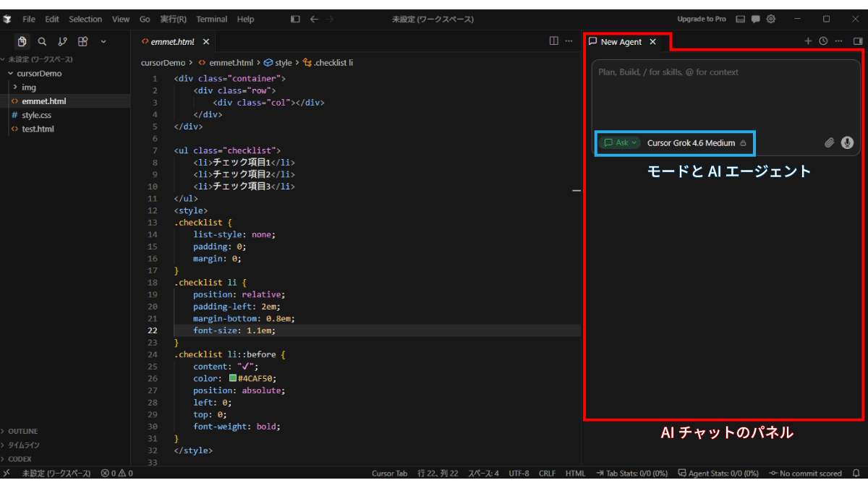Start voice input with the microphone icon

coord(848,142)
